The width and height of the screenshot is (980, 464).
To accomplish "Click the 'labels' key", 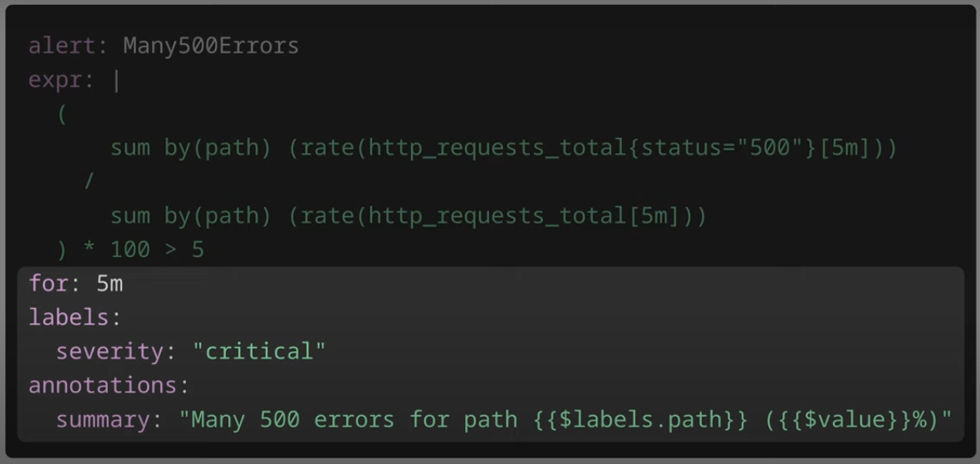I will (x=69, y=318).
